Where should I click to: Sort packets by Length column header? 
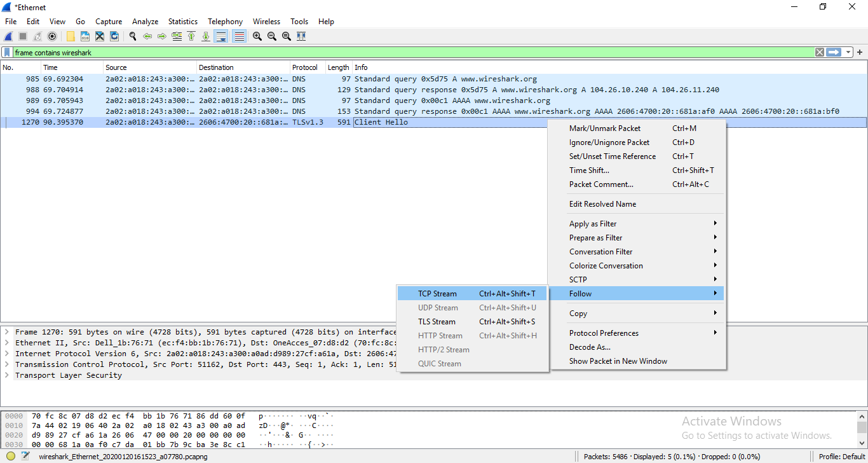[x=339, y=67]
